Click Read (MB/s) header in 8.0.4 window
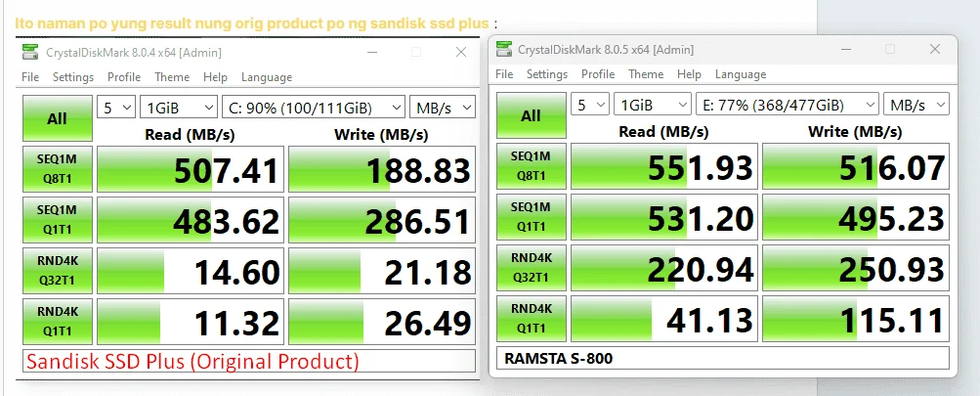 (x=190, y=134)
